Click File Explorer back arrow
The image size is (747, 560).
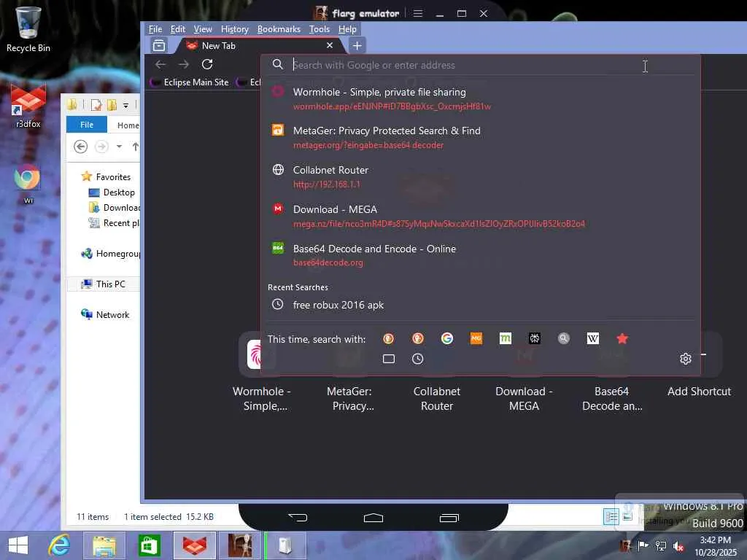[x=80, y=147]
